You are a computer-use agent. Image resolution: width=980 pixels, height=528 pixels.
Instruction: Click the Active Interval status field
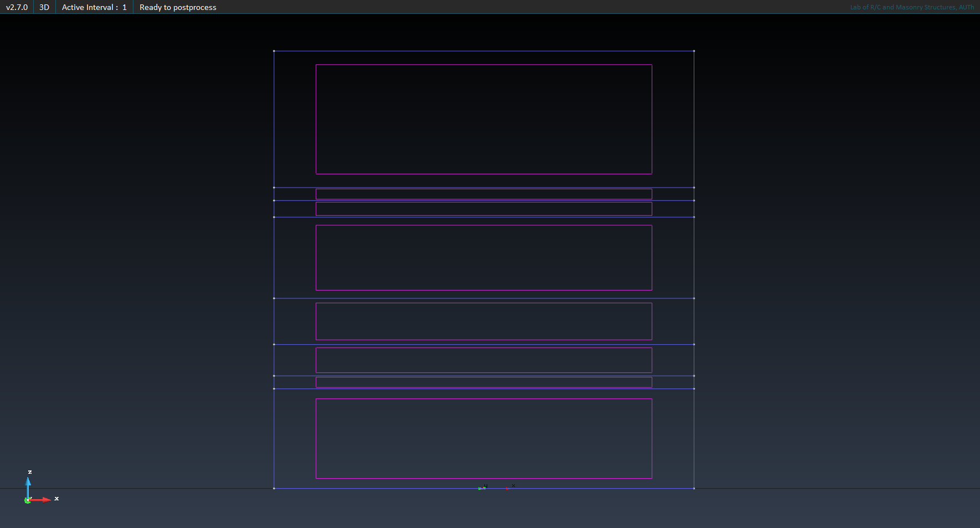[94, 7]
